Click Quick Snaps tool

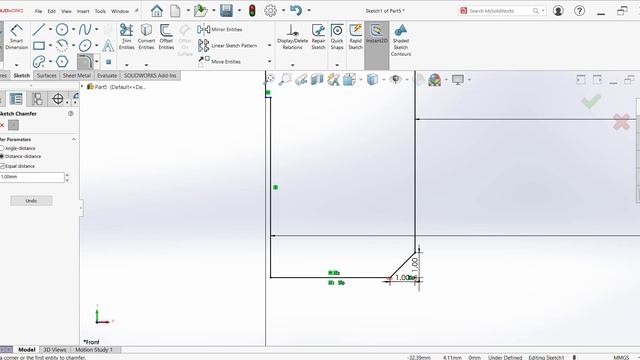[337, 37]
